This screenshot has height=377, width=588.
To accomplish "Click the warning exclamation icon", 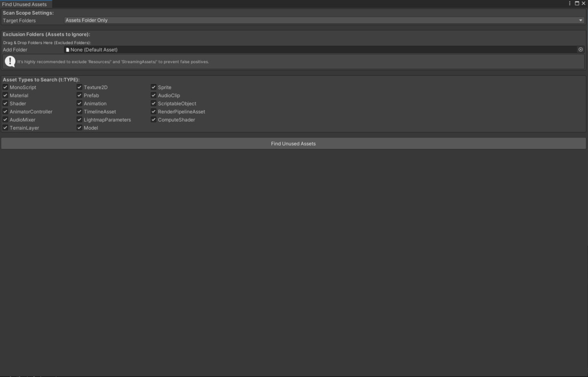I will tap(10, 61).
